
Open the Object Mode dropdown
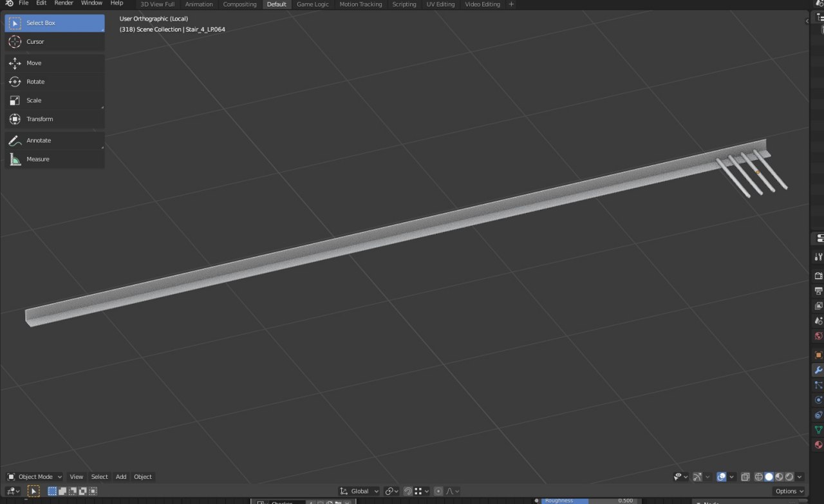click(x=34, y=477)
